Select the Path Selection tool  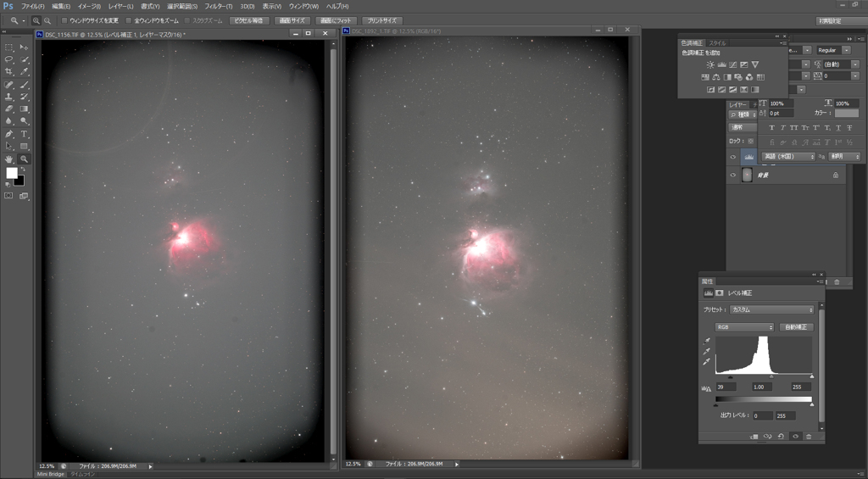click(x=8, y=146)
